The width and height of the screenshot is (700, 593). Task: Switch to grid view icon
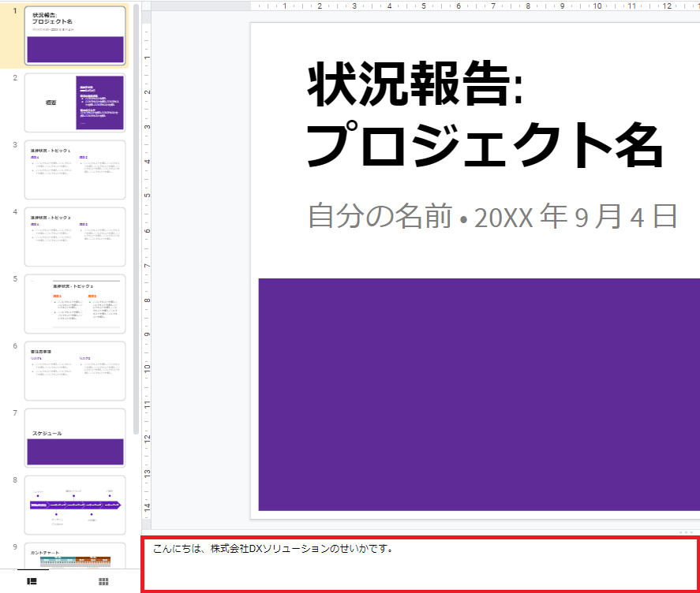[103, 581]
